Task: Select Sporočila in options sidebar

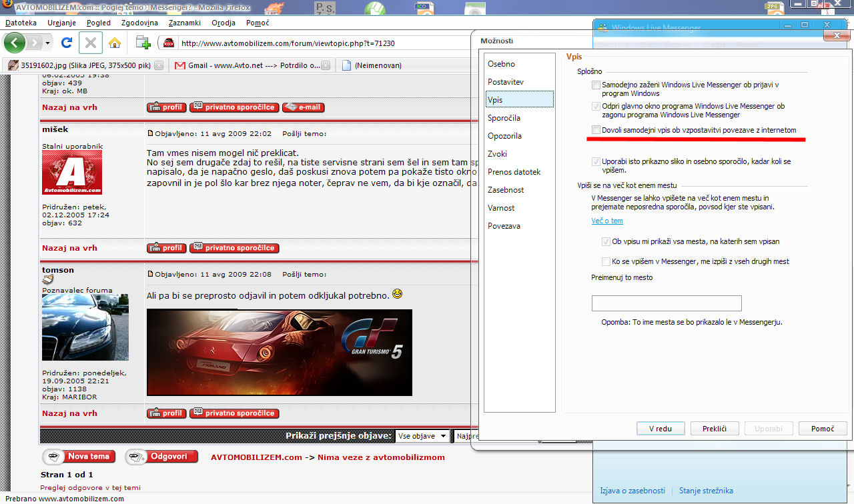Action: coord(519,118)
